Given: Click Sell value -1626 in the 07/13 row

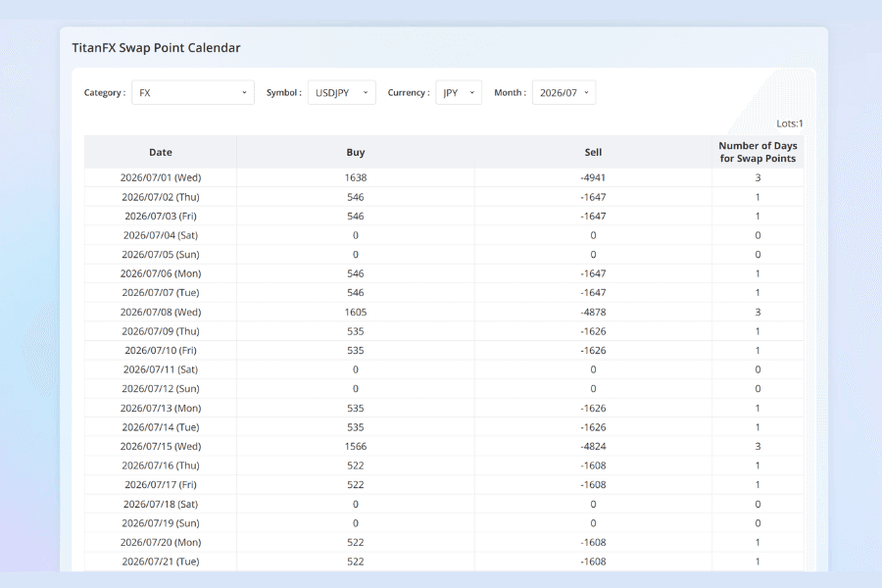Looking at the screenshot, I should tap(593, 408).
